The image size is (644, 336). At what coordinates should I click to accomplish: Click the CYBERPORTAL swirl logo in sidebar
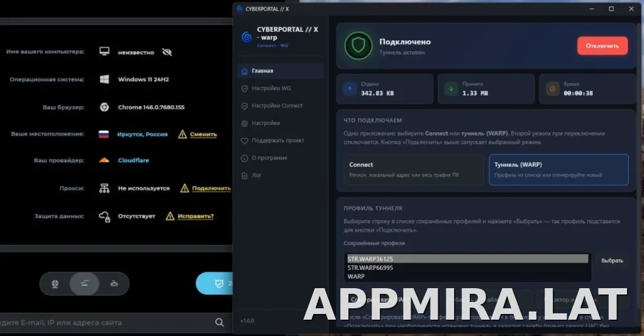click(247, 37)
